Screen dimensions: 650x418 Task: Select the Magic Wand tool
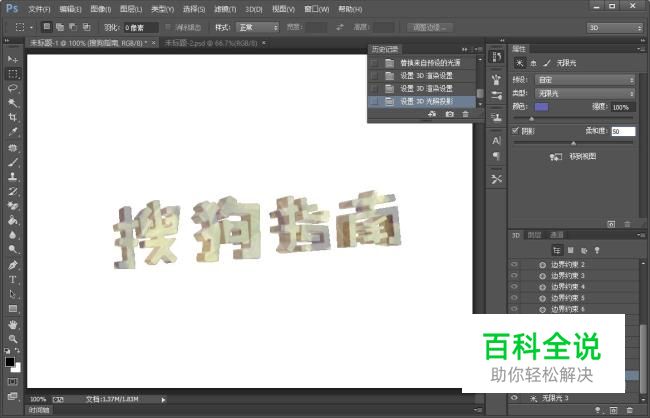point(13,103)
